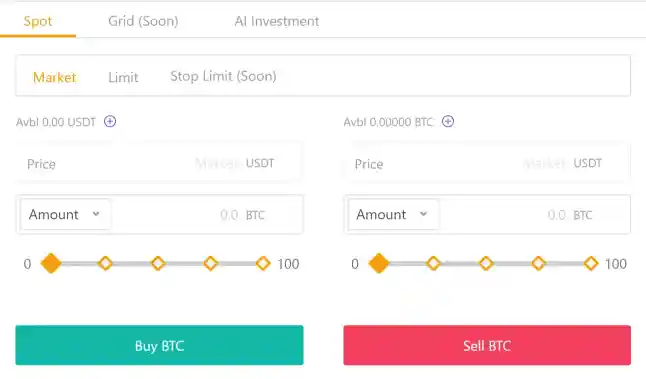The height and width of the screenshot is (379, 646).
Task: Click the Sell BTC button
Action: pyautogui.click(x=487, y=345)
